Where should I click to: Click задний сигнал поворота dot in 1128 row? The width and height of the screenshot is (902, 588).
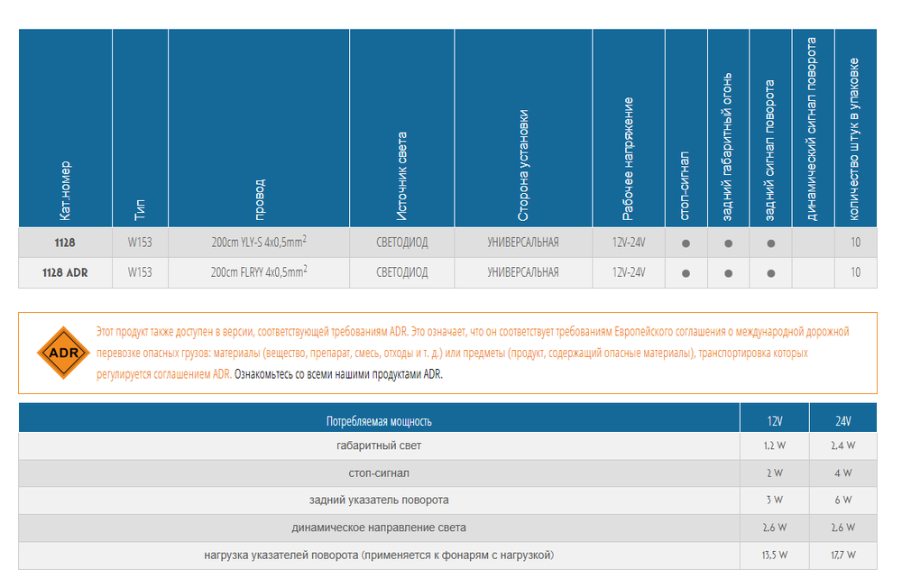(x=771, y=243)
